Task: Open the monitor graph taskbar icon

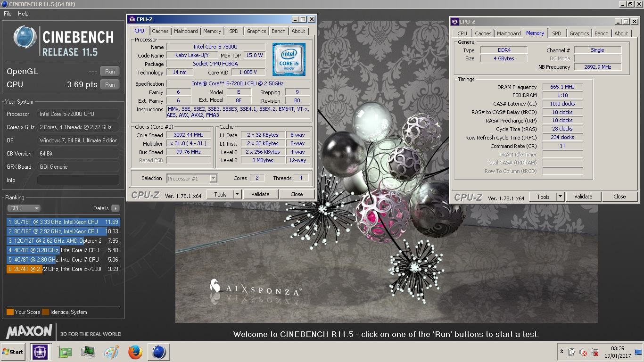Action: click(88, 352)
